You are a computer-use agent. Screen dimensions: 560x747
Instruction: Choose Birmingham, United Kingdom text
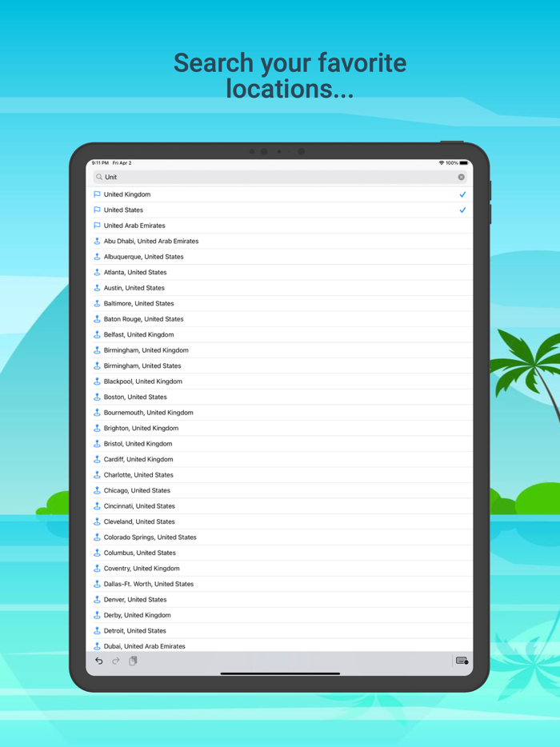coord(146,350)
